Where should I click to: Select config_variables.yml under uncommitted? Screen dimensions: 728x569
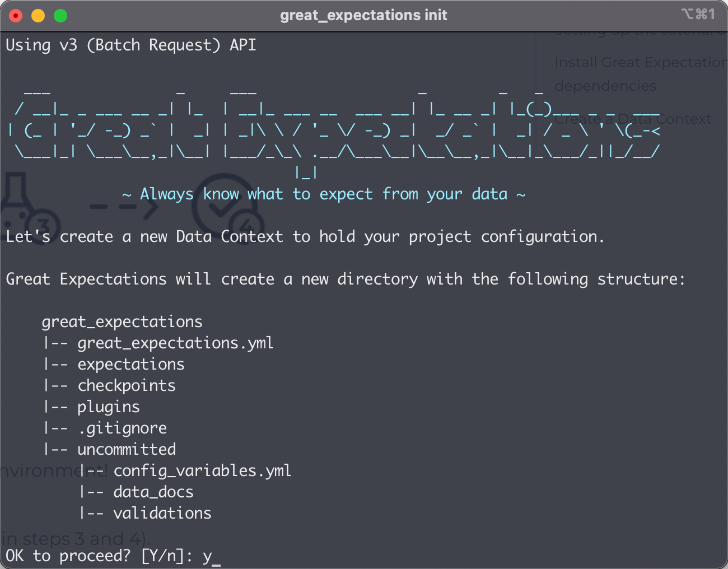(202, 470)
